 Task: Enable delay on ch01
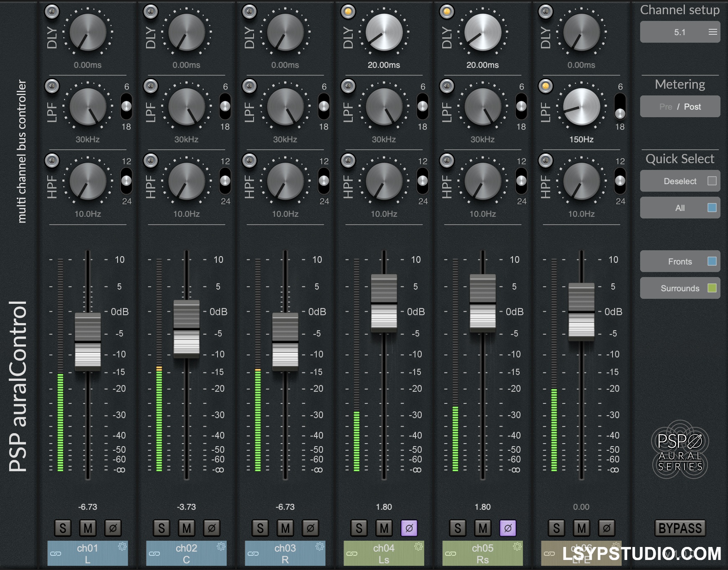point(52,12)
